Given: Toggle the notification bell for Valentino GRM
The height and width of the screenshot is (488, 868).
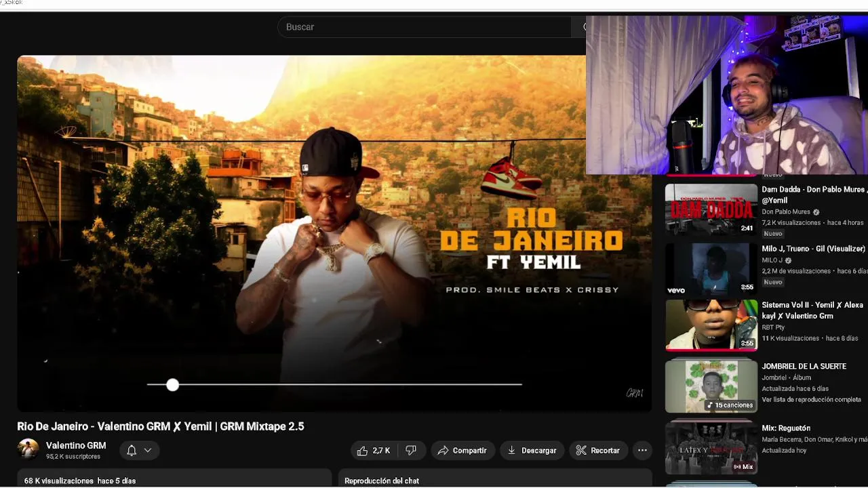Looking at the screenshot, I should coord(132,450).
